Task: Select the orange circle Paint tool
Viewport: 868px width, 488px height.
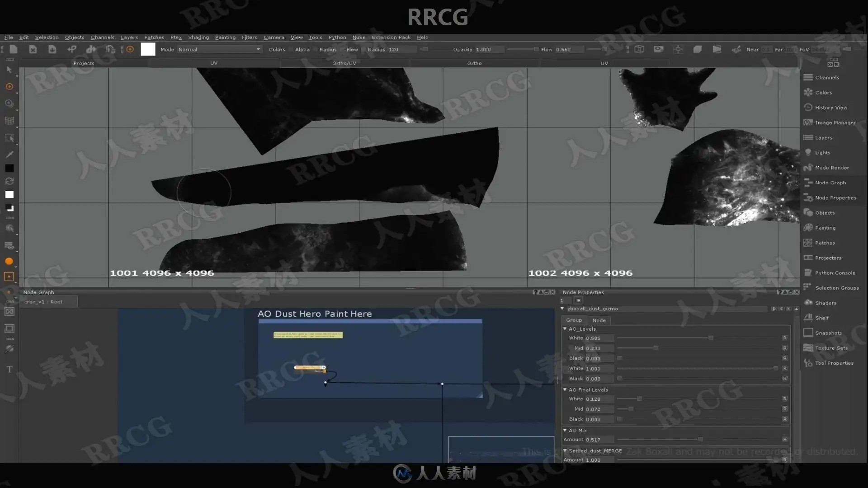Action: click(9, 86)
